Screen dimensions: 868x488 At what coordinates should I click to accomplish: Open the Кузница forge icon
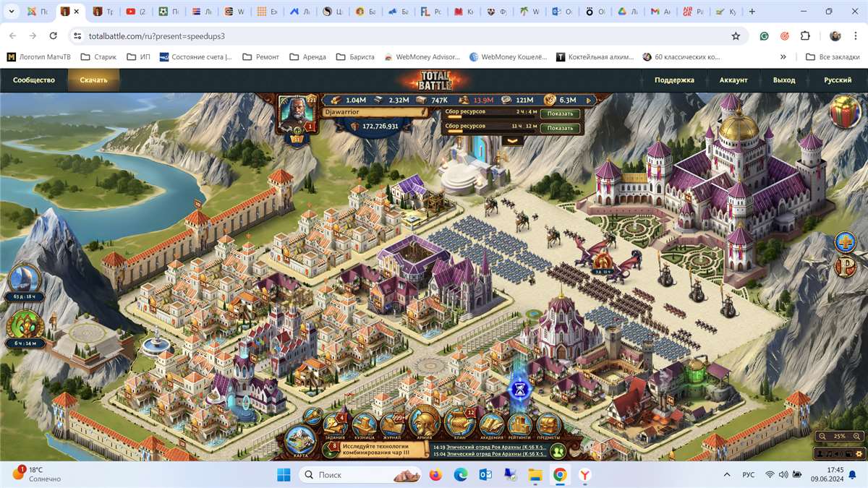365,424
